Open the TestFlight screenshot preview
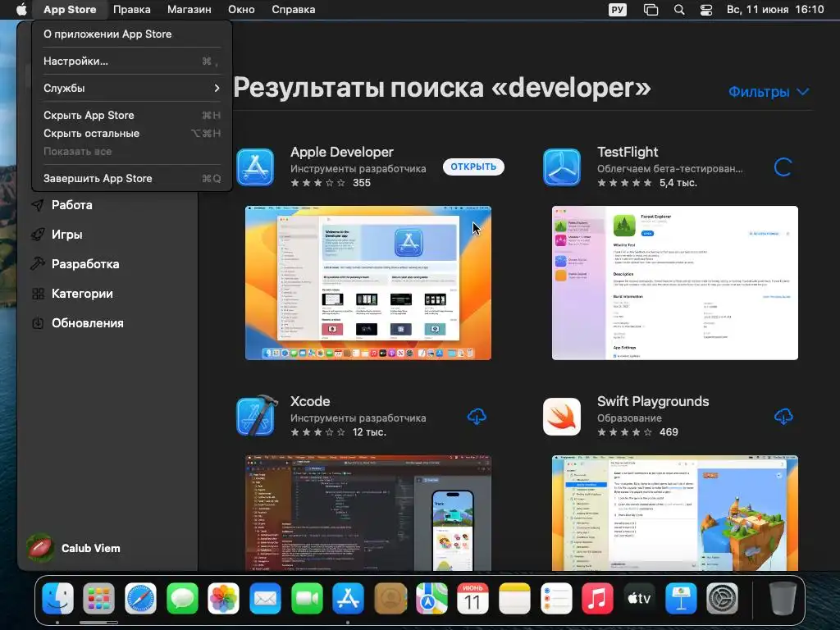This screenshot has width=840, height=630. click(x=675, y=283)
